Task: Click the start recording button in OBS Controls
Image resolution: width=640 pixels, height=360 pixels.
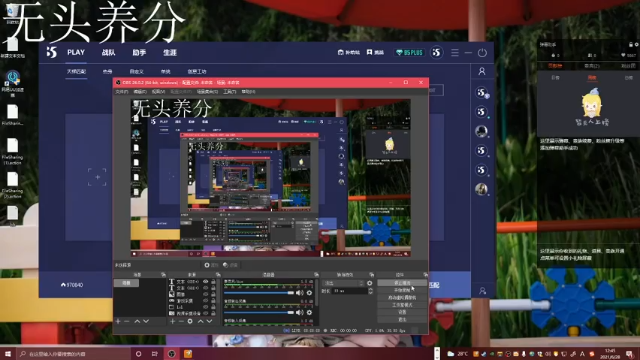Action: coord(402,290)
